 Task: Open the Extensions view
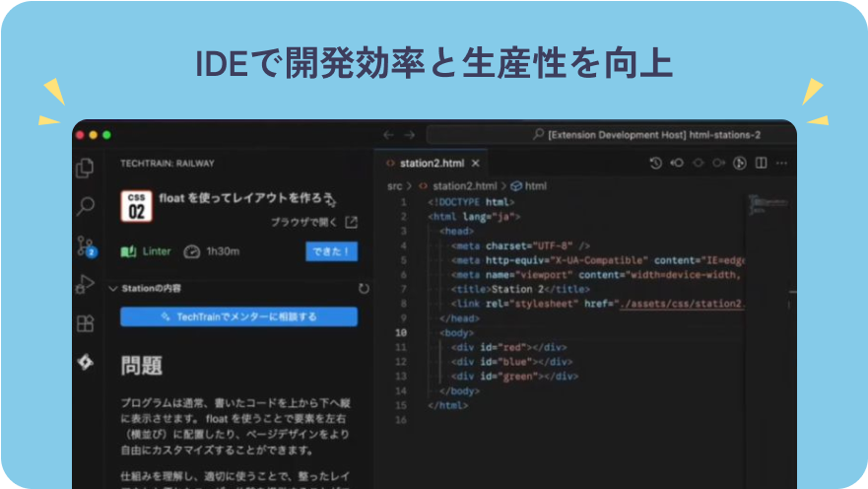(86, 323)
